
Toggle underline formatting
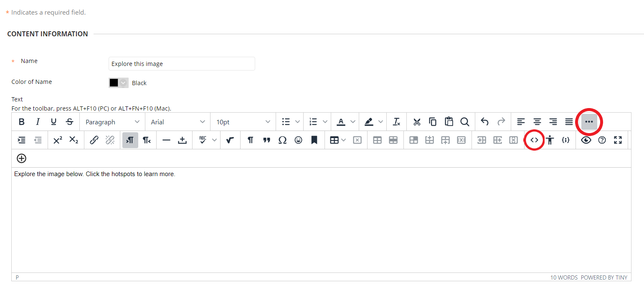53,122
